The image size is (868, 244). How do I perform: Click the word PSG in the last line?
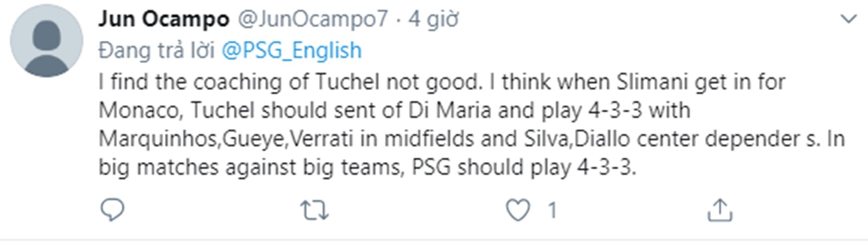click(x=431, y=167)
